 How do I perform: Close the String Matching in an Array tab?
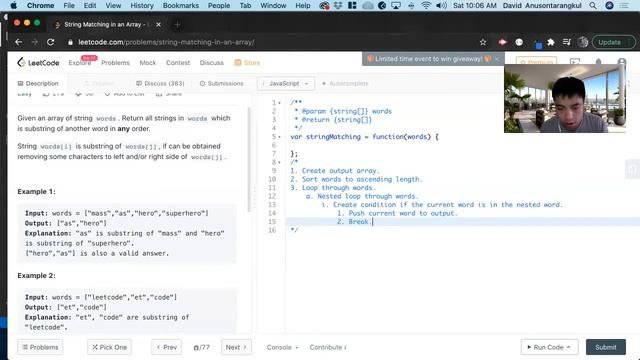click(x=158, y=24)
